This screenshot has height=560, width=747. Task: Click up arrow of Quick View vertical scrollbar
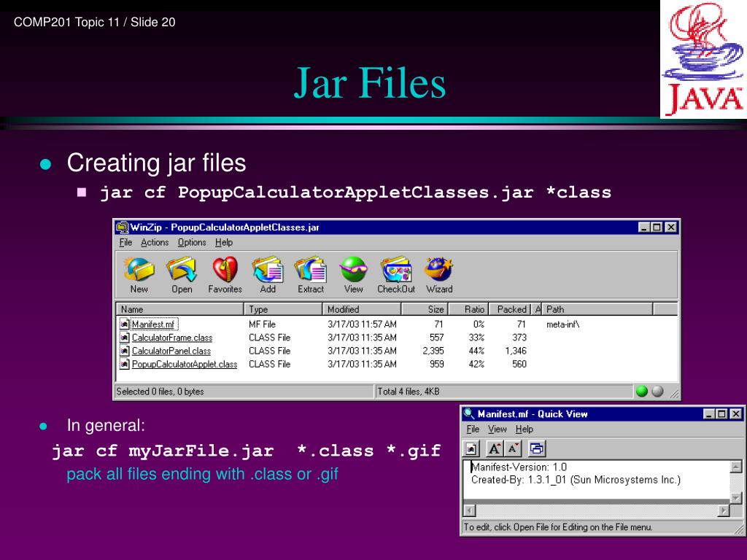click(x=736, y=467)
